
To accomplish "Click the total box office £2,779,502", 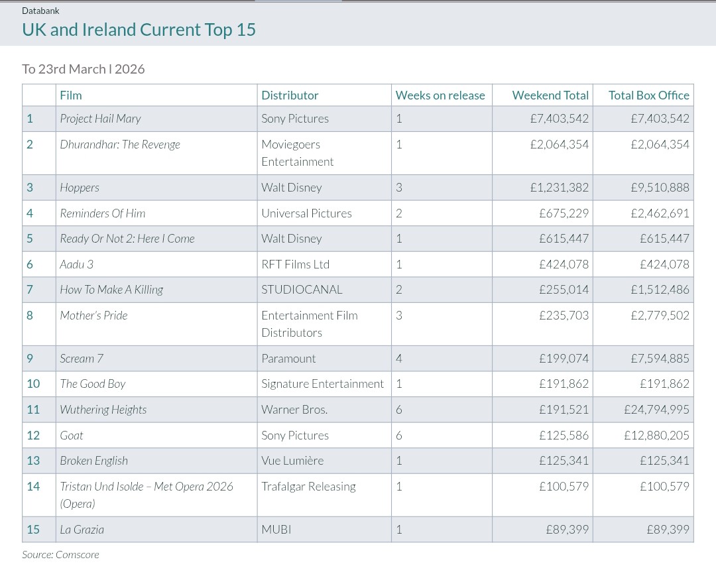I will (660, 316).
